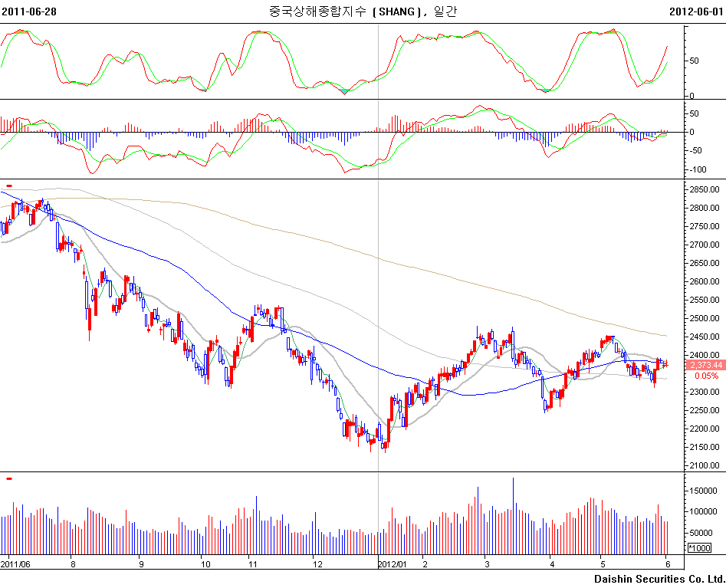
Task: Select the 2011/06 date axis label
Action: pyautogui.click(x=16, y=563)
